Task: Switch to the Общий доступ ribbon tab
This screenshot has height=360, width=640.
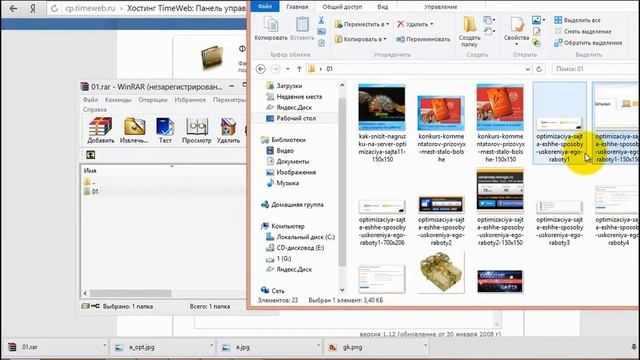Action: (342, 7)
